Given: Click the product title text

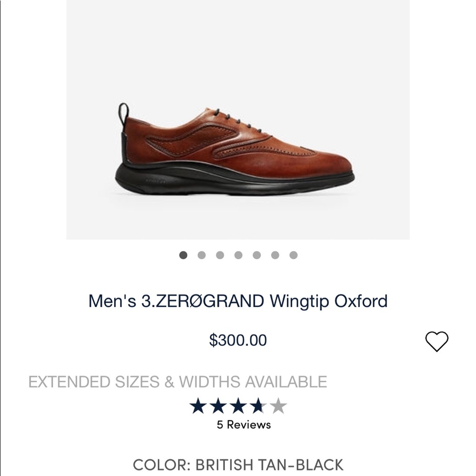Looking at the screenshot, I should [238, 300].
